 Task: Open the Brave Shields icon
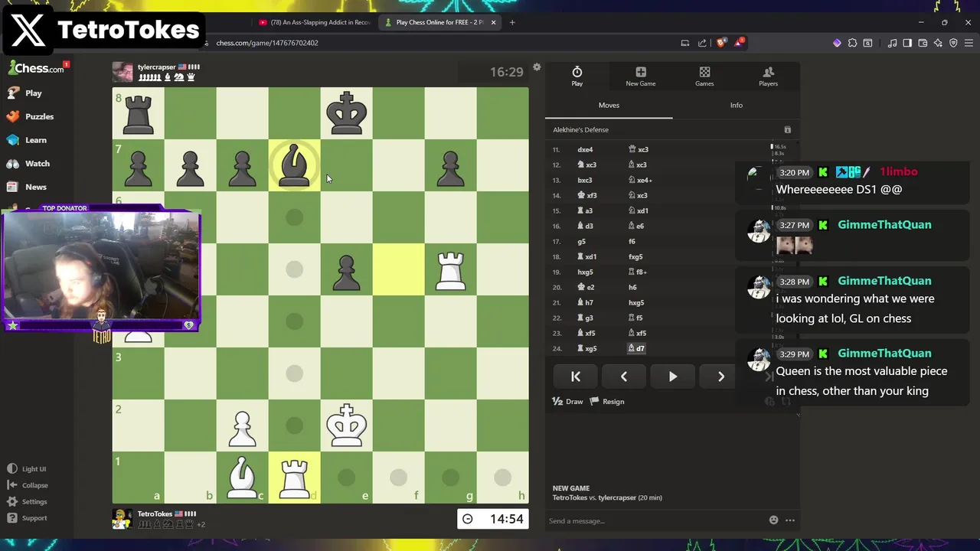click(720, 43)
